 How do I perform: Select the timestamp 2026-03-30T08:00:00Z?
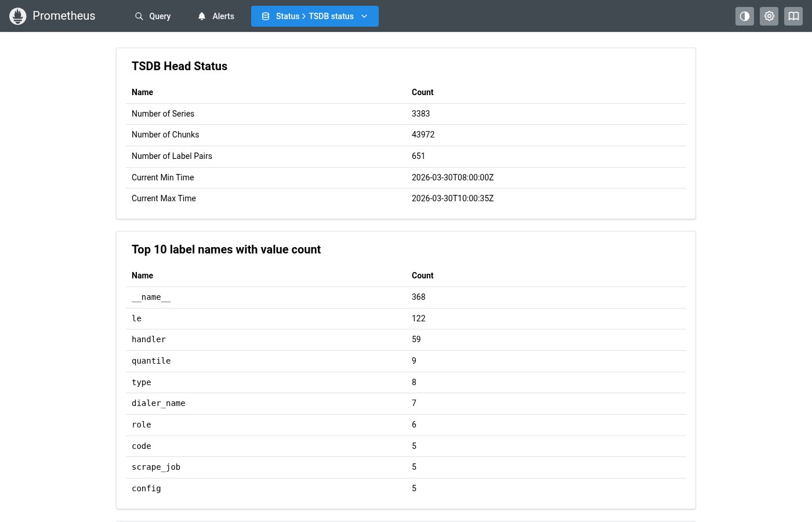452,177
